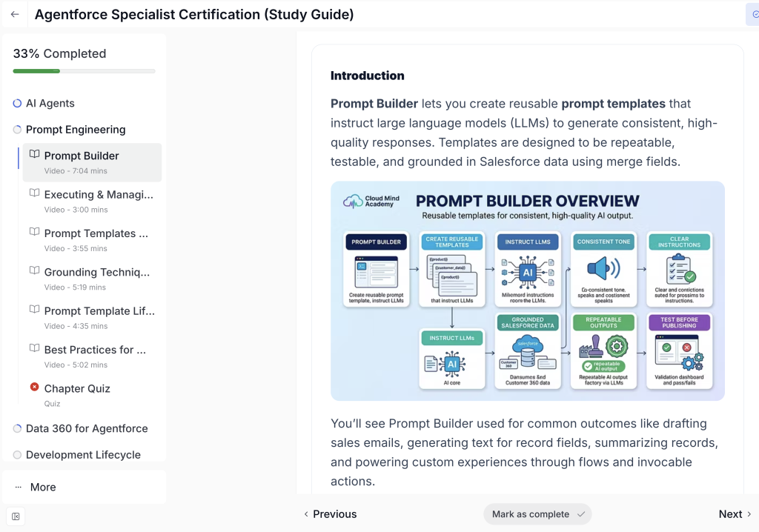Click the 'TEST BEFORE PUBLISHING' card in infographic

pyautogui.click(x=679, y=351)
